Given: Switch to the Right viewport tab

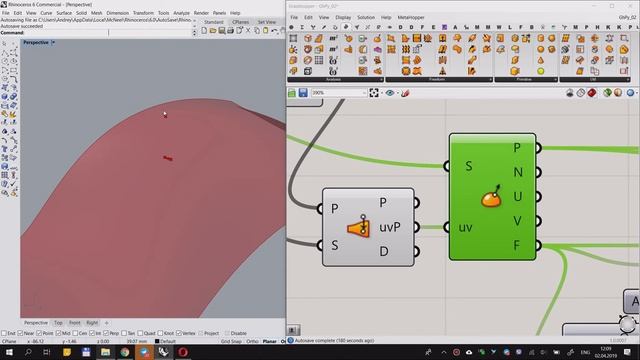Looking at the screenshot, I should click(x=92, y=323).
